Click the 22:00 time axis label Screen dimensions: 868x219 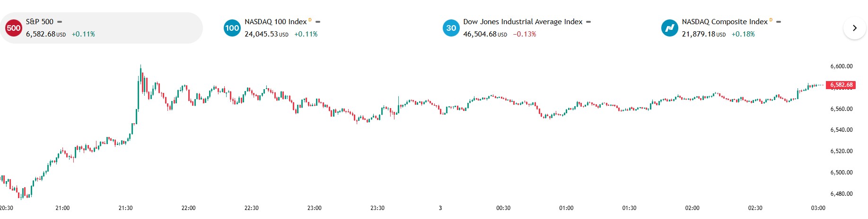coord(188,208)
